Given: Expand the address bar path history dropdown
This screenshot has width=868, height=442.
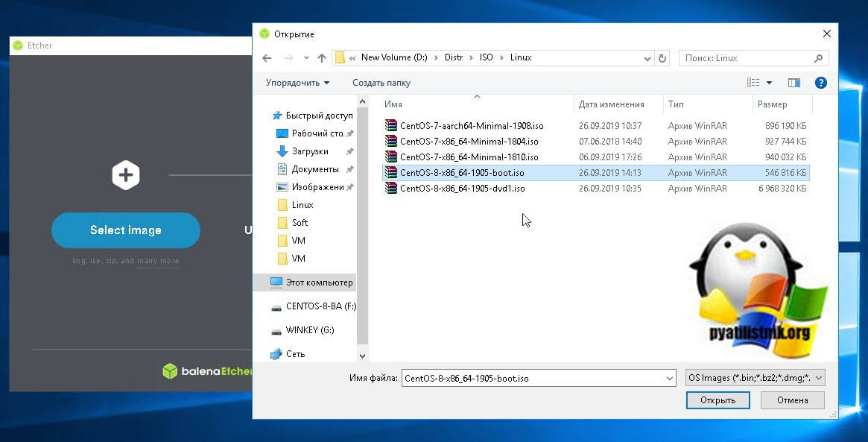Looking at the screenshot, I should click(x=647, y=58).
